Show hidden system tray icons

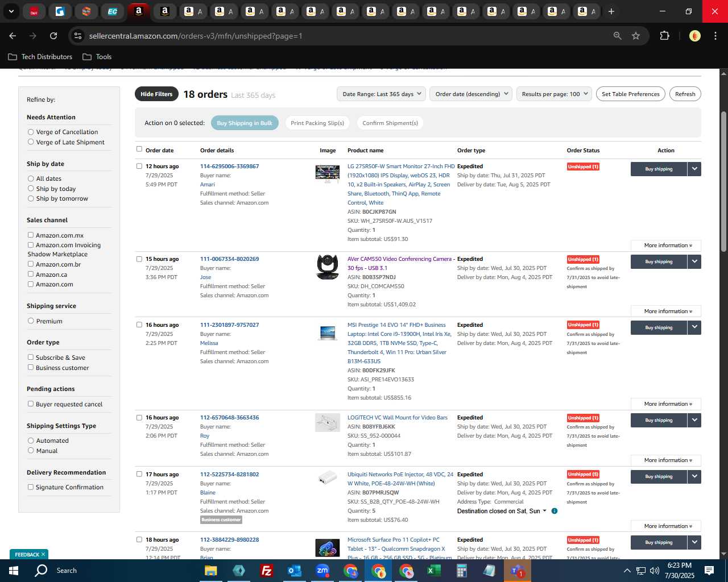point(627,571)
